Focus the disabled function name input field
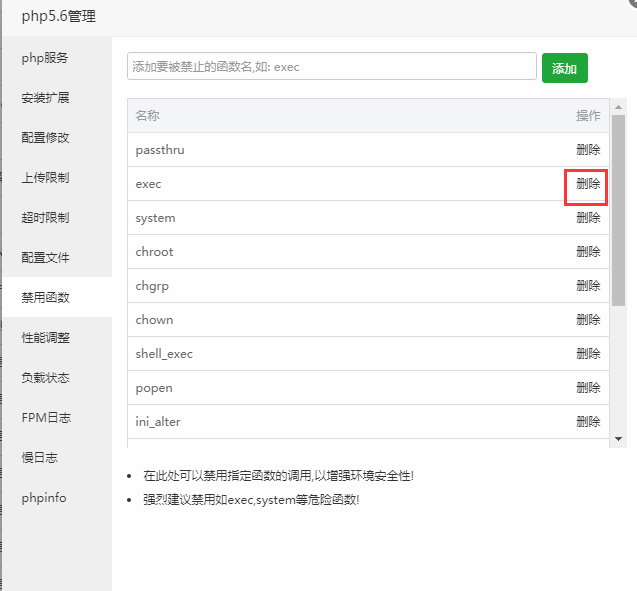Image resolution: width=637 pixels, height=591 pixels. click(332, 66)
